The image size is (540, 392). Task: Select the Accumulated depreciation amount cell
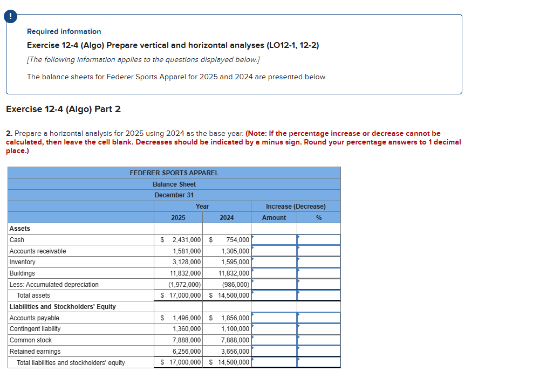click(274, 284)
